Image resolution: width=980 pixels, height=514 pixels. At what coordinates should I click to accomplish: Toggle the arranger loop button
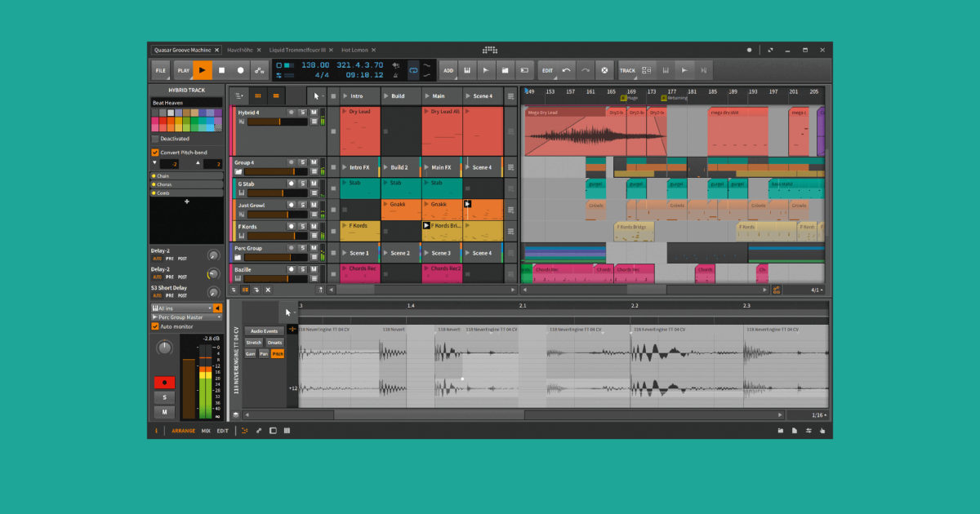413,70
